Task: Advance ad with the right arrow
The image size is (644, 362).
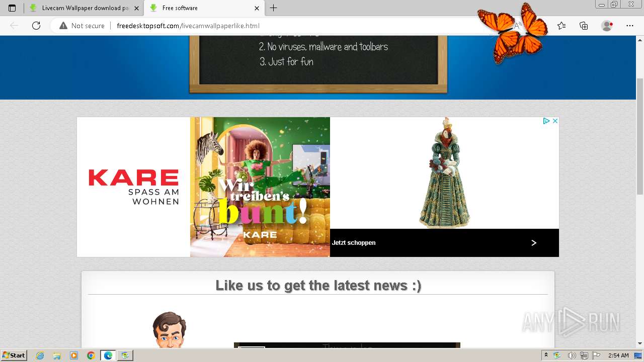Action: [534, 243]
